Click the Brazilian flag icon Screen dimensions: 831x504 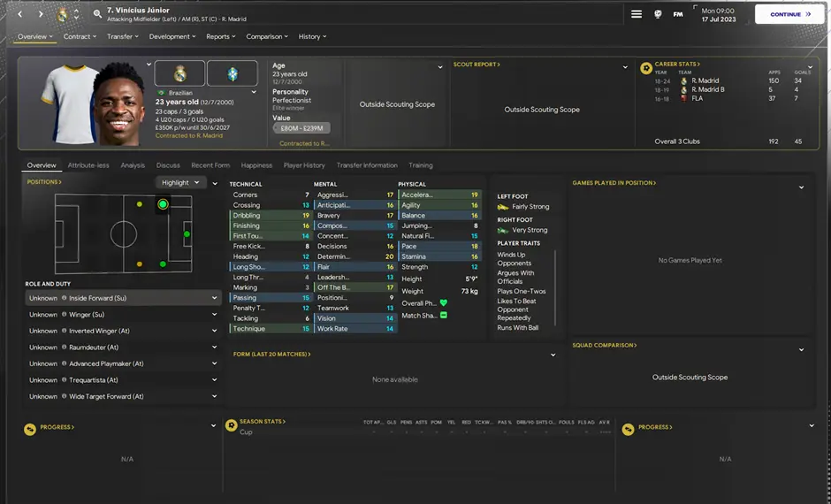[162, 93]
